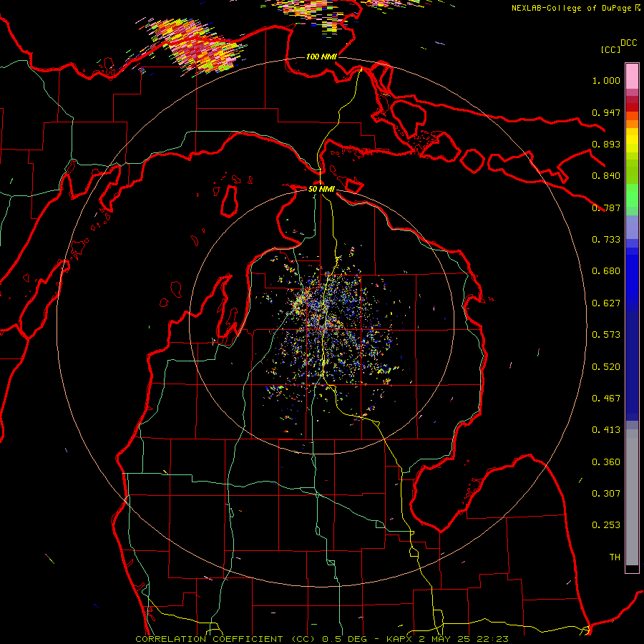Select the 0.733 scale value
The height and width of the screenshot is (644, 644).
606,240
